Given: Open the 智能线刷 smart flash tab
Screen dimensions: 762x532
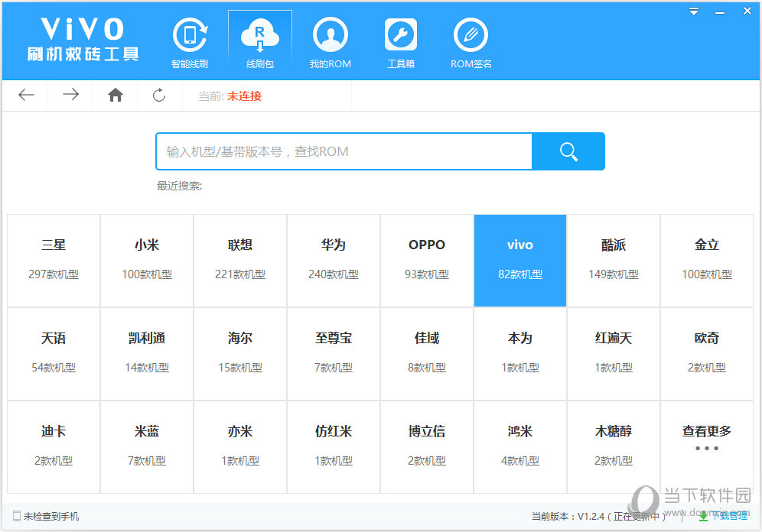Looking at the screenshot, I should coord(190,43).
